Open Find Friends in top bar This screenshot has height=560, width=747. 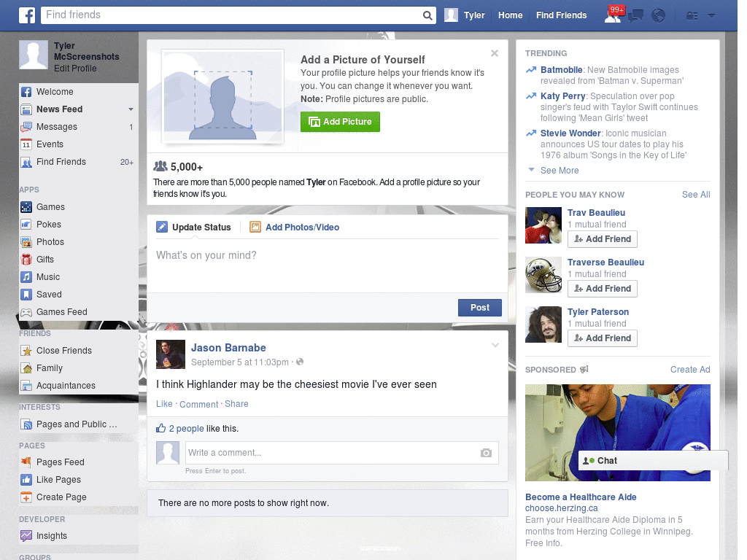pos(561,15)
